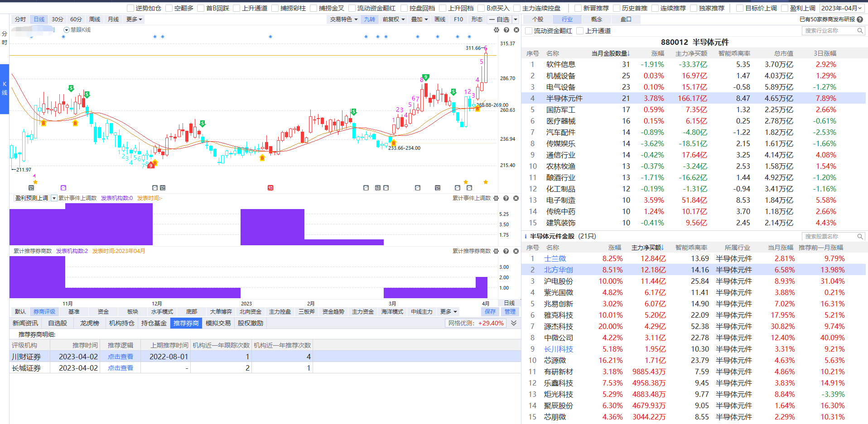Enable the 新晋推荐 checkbox

pos(578,8)
